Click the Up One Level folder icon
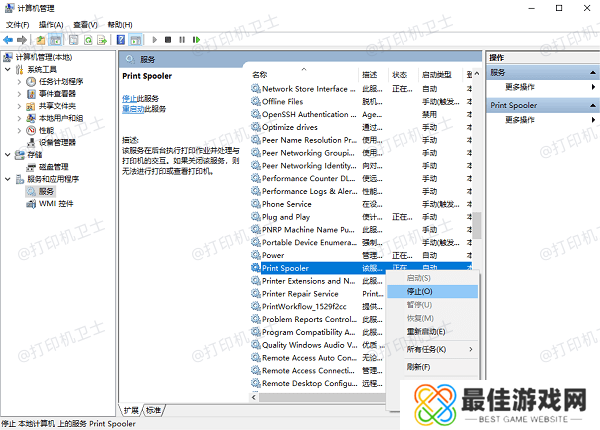Screen dimensions: 600x430 (41, 40)
